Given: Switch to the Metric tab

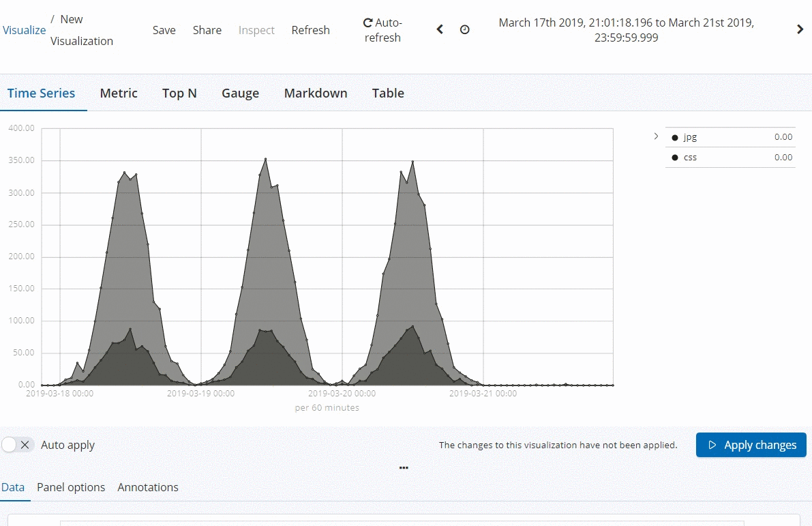Looking at the screenshot, I should (119, 93).
